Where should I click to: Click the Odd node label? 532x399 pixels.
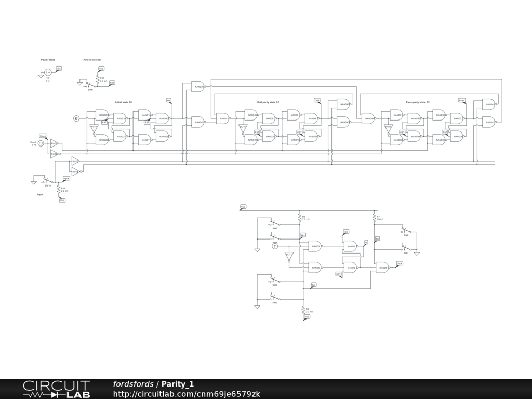(317, 100)
